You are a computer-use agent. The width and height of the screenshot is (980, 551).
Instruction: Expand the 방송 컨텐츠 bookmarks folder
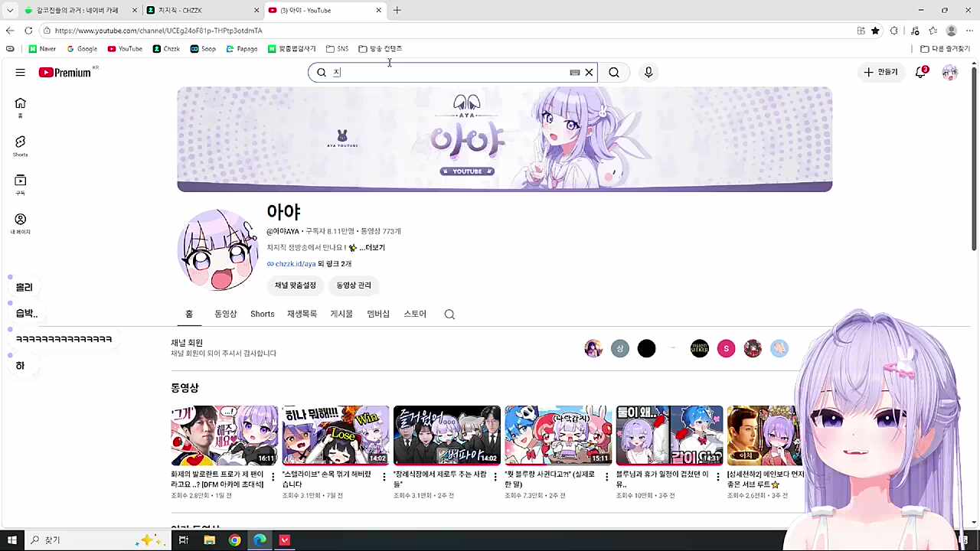(x=380, y=48)
